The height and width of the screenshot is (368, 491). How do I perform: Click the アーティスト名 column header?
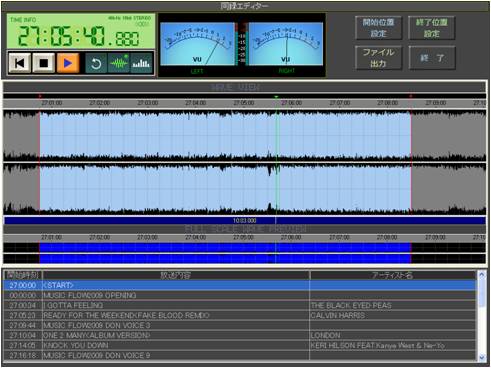pyautogui.click(x=393, y=275)
